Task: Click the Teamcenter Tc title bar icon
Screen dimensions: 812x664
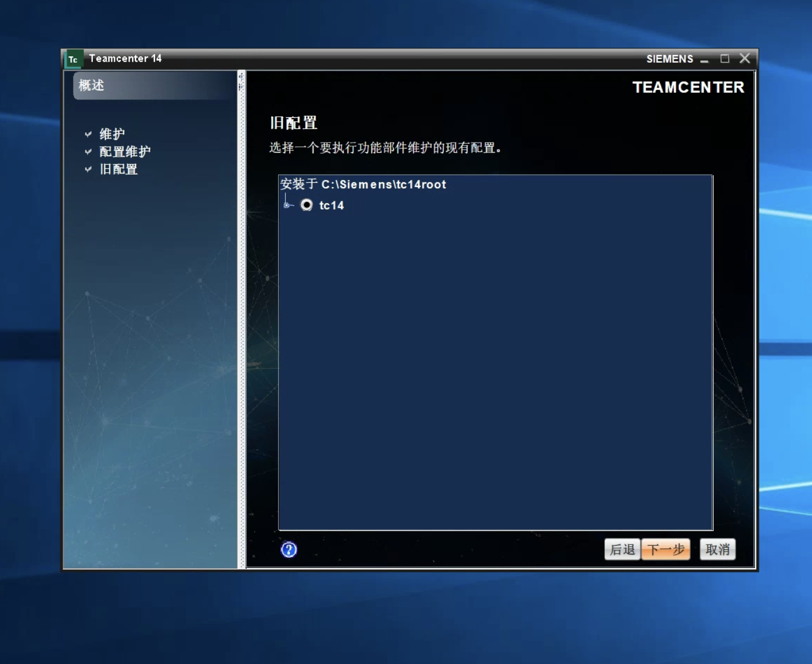Action: point(73,59)
